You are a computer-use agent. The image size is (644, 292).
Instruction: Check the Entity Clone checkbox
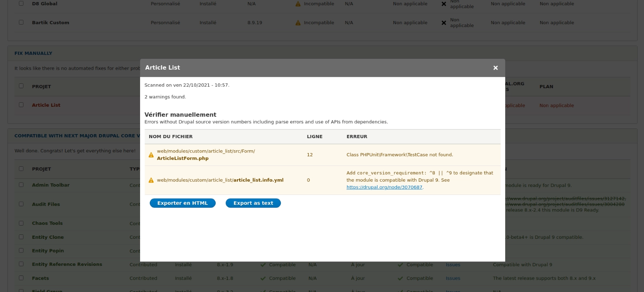point(21,237)
